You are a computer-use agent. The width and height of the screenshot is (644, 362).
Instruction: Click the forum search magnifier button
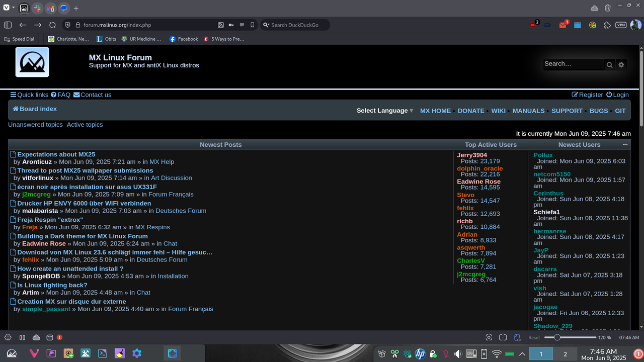pyautogui.click(x=609, y=64)
